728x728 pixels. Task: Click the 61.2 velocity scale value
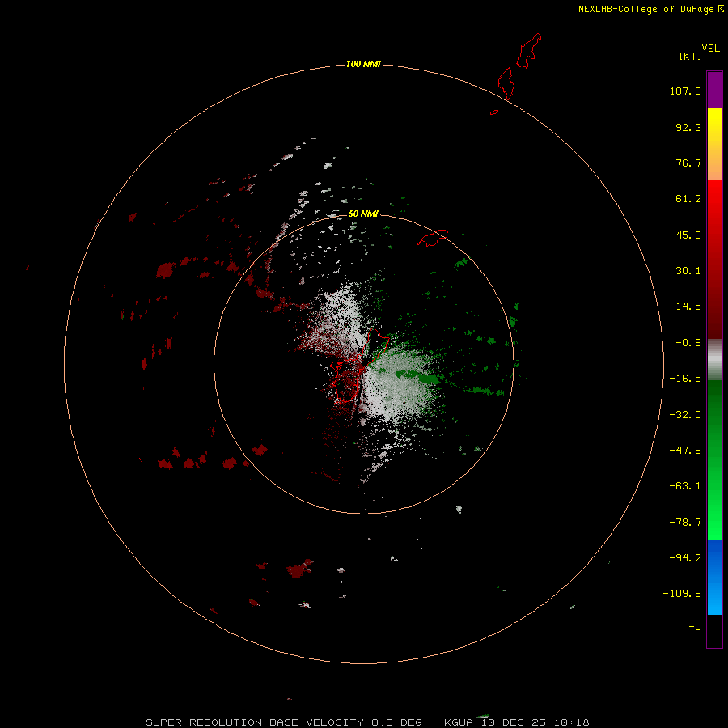(x=688, y=199)
